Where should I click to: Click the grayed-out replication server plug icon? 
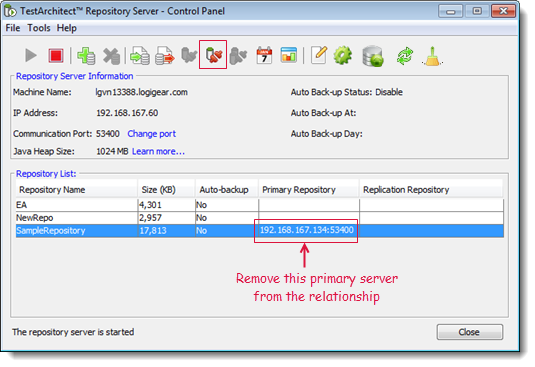(x=238, y=56)
